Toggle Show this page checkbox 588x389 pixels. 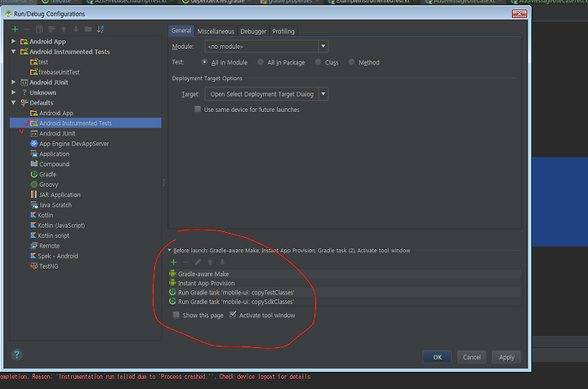176,315
